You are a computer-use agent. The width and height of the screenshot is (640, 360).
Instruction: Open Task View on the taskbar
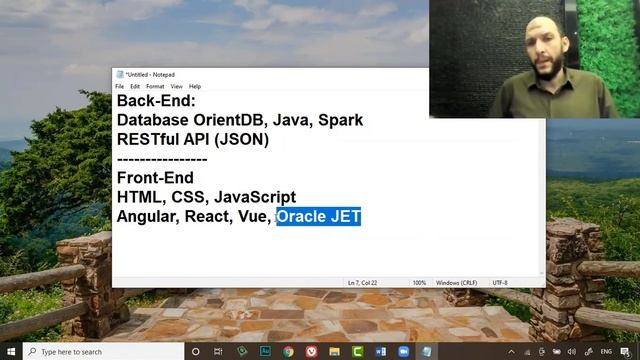pos(218,351)
